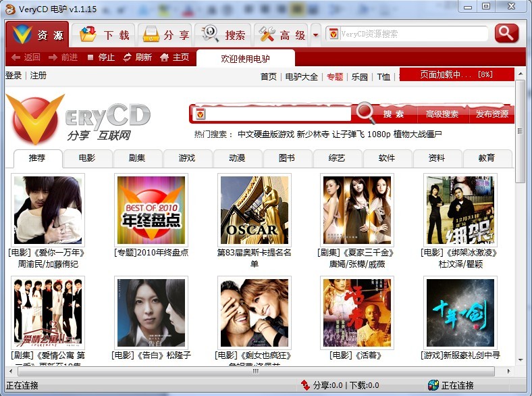Click the horizontal scrollbar right arrow
Viewport: 532px width, 396px height.
[508, 371]
